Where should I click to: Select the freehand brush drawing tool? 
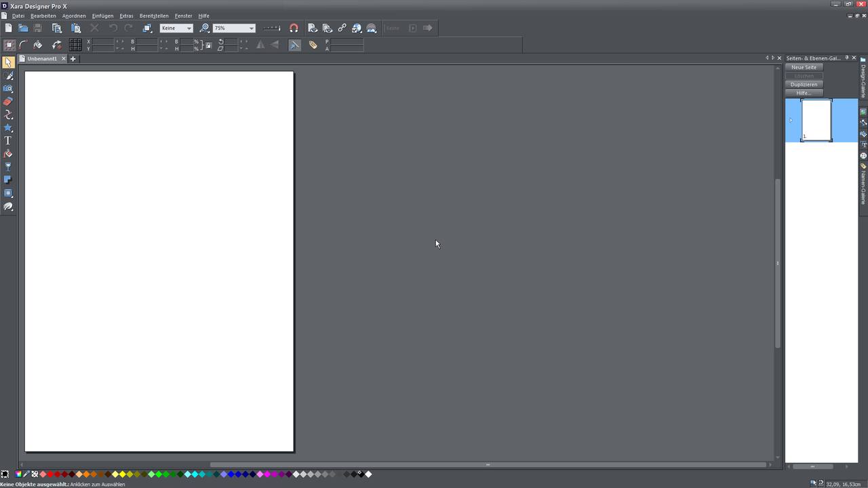point(8,75)
